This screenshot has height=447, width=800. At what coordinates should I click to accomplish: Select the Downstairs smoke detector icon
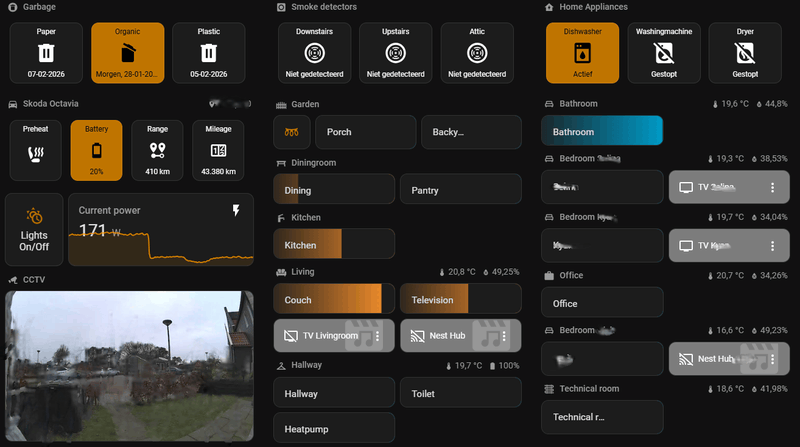[x=314, y=53]
